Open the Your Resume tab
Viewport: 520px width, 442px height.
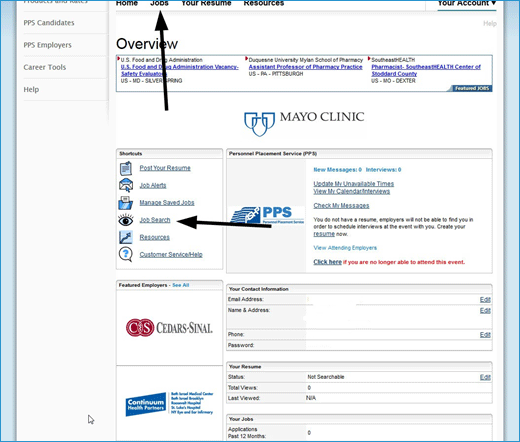(x=206, y=3)
